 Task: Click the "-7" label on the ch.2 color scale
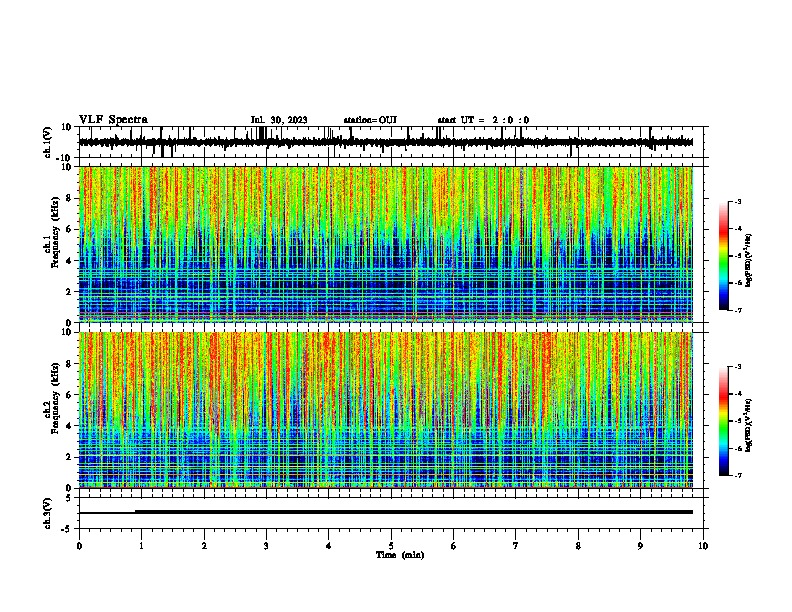click(x=738, y=476)
